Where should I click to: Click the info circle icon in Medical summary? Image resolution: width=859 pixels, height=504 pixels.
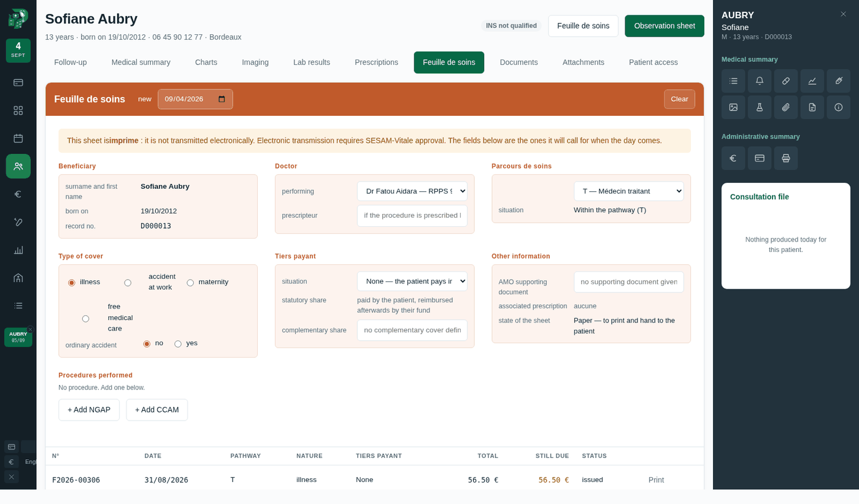click(x=839, y=107)
